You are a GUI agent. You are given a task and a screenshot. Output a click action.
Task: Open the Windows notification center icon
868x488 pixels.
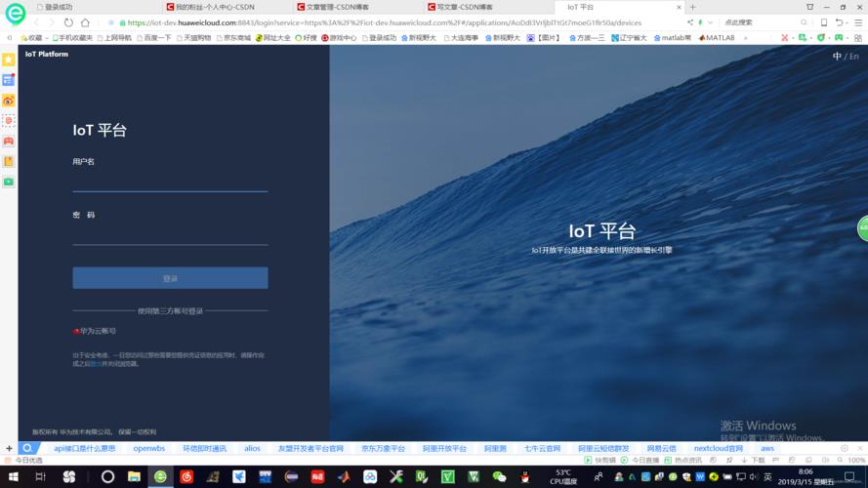[849, 477]
